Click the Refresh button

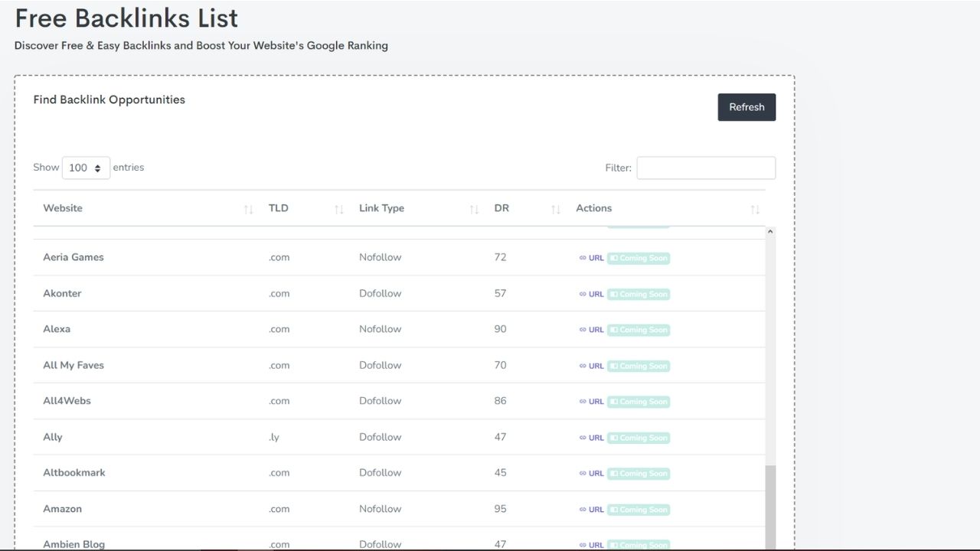point(746,107)
